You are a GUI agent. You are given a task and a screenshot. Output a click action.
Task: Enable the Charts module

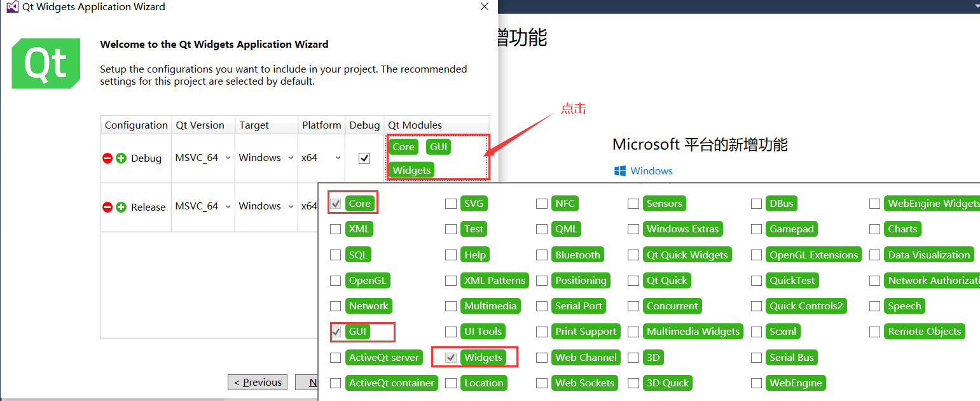(x=875, y=229)
